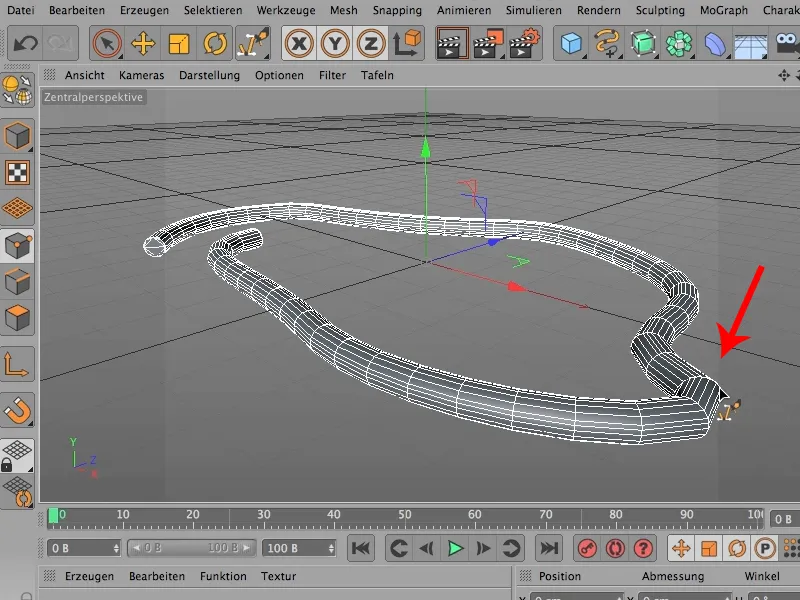This screenshot has width=800, height=600.
Task: Toggle X axis lock
Action: pyautogui.click(x=299, y=43)
